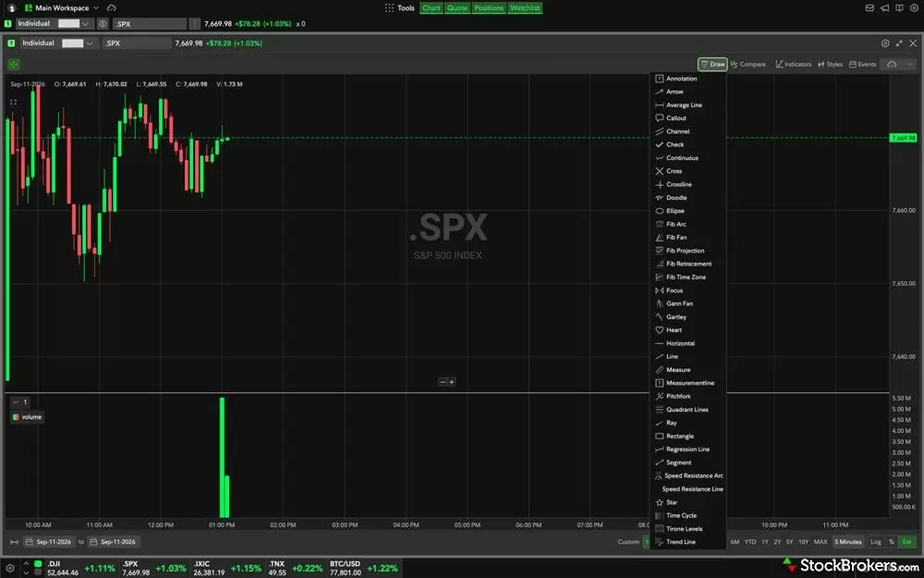Pick the Heart shape tool icon
This screenshot has width=924, height=578.
[x=660, y=330]
